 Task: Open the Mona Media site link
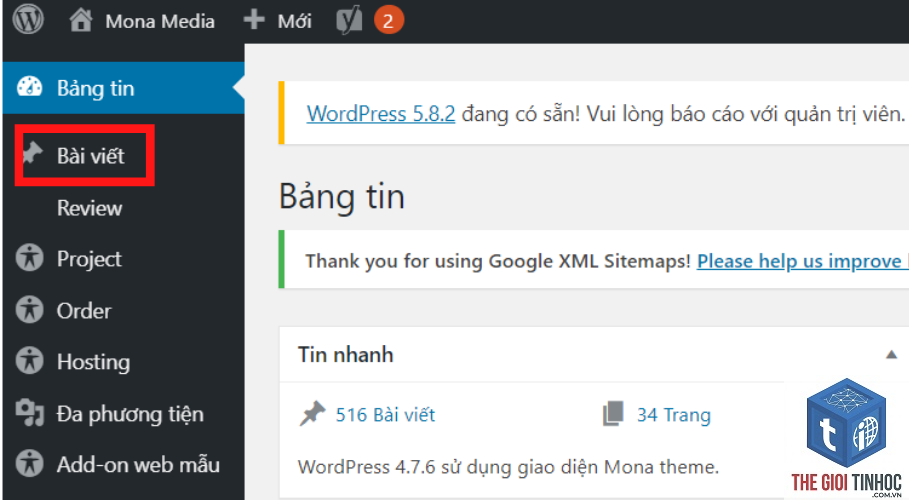point(160,21)
